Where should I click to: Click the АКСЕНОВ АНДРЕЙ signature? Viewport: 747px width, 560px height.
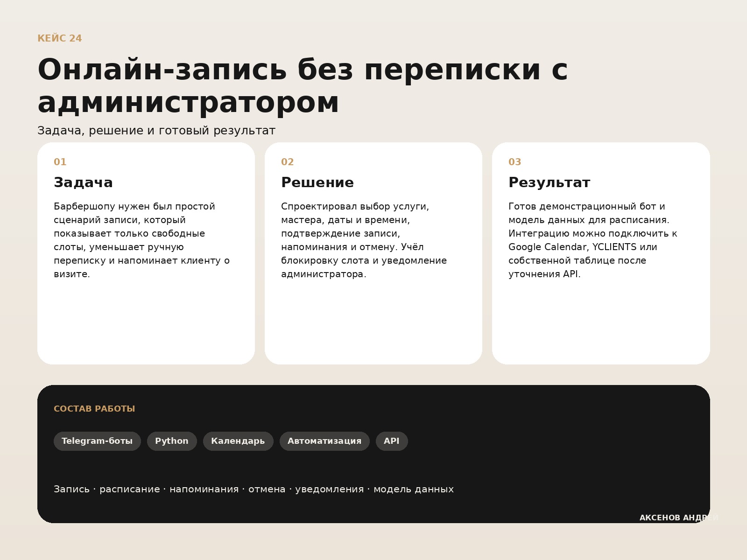679,518
